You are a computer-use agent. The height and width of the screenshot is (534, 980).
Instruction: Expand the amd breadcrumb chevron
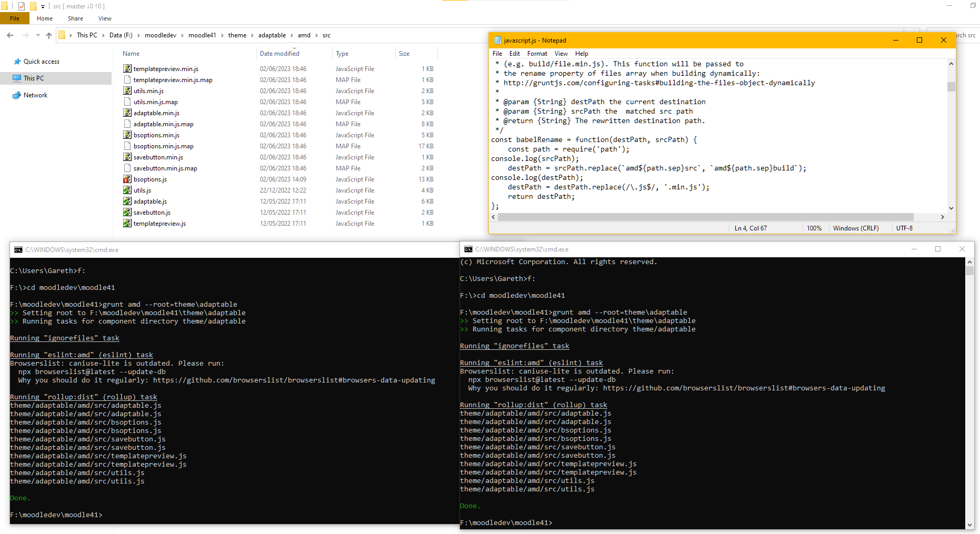point(316,35)
